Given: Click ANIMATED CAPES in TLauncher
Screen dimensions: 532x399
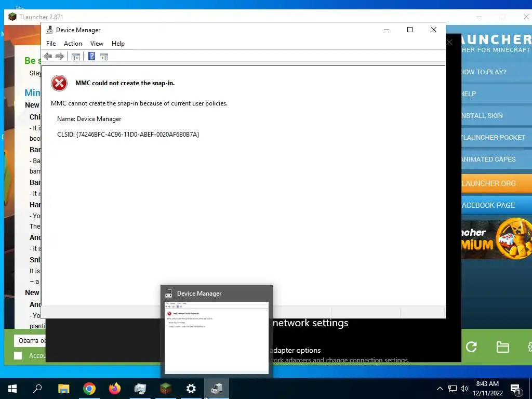Looking at the screenshot, I should [497, 159].
